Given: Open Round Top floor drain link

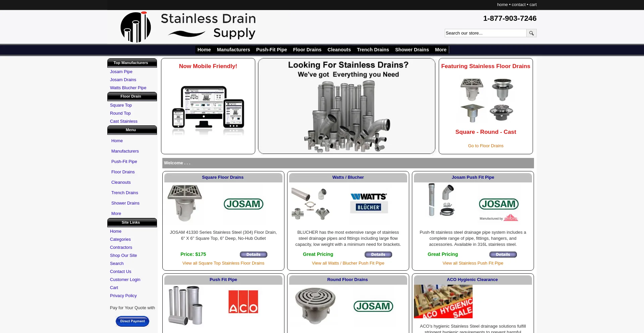Looking at the screenshot, I should 120,113.
